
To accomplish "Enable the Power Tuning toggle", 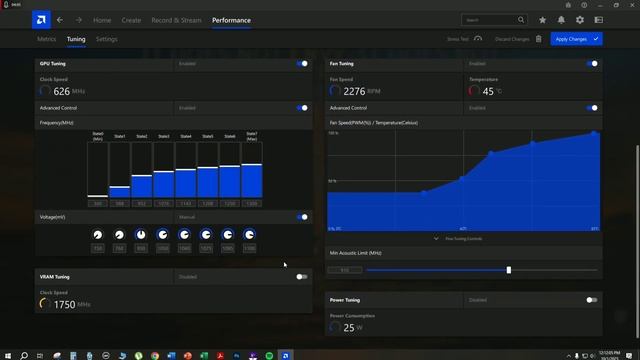I will pos(592,300).
